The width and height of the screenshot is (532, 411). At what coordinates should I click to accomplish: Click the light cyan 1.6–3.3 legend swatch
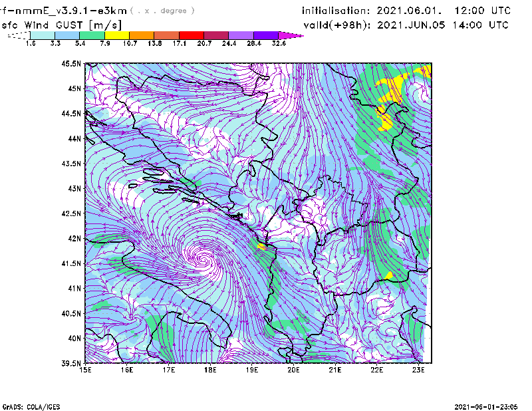43,35
